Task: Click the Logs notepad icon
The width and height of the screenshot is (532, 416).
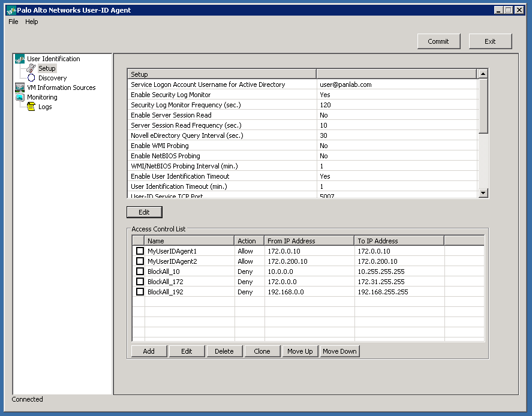Action: (x=31, y=107)
